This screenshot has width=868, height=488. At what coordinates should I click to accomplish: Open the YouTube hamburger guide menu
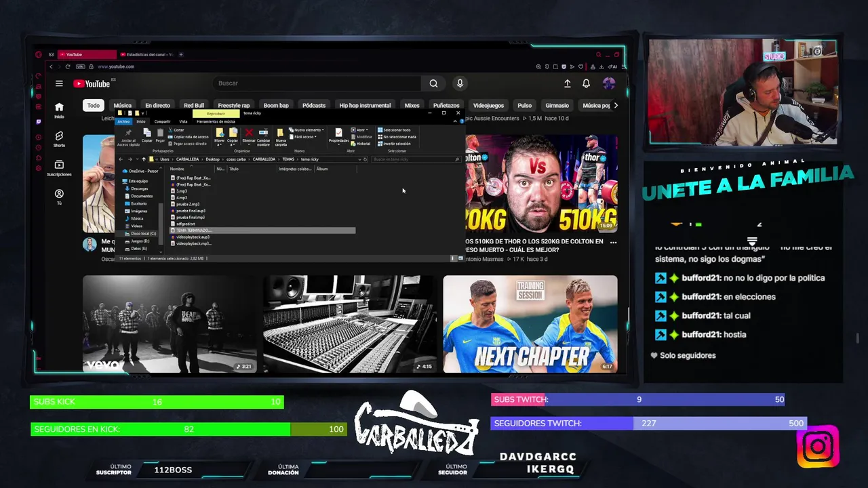tap(59, 83)
